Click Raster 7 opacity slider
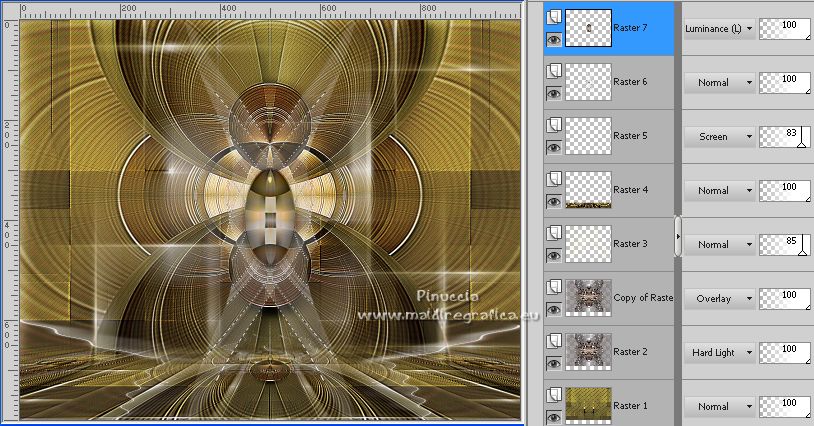 tap(785, 29)
